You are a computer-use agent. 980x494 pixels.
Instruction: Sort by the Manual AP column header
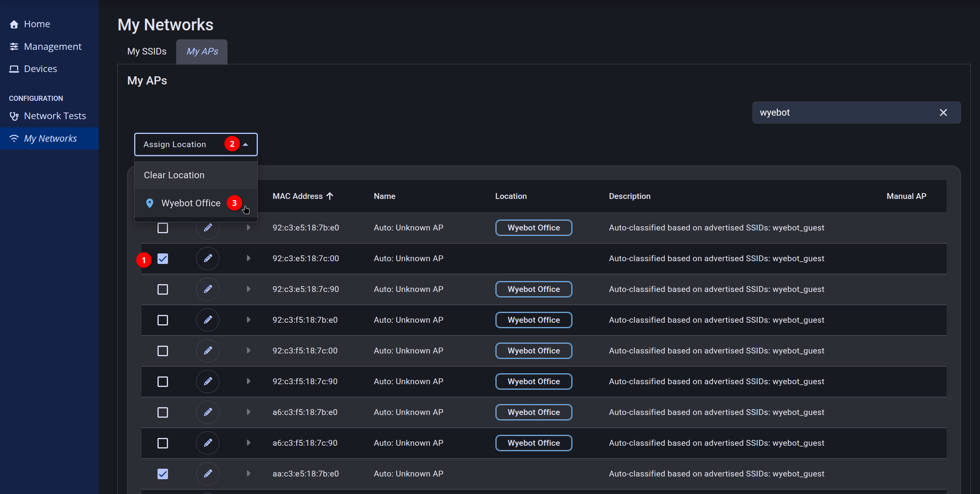[x=906, y=196]
